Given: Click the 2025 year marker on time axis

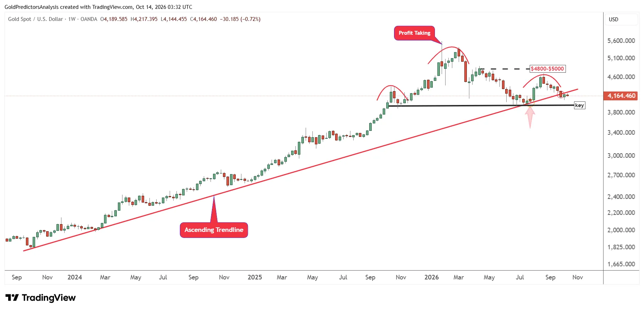Looking at the screenshot, I should (255, 277).
